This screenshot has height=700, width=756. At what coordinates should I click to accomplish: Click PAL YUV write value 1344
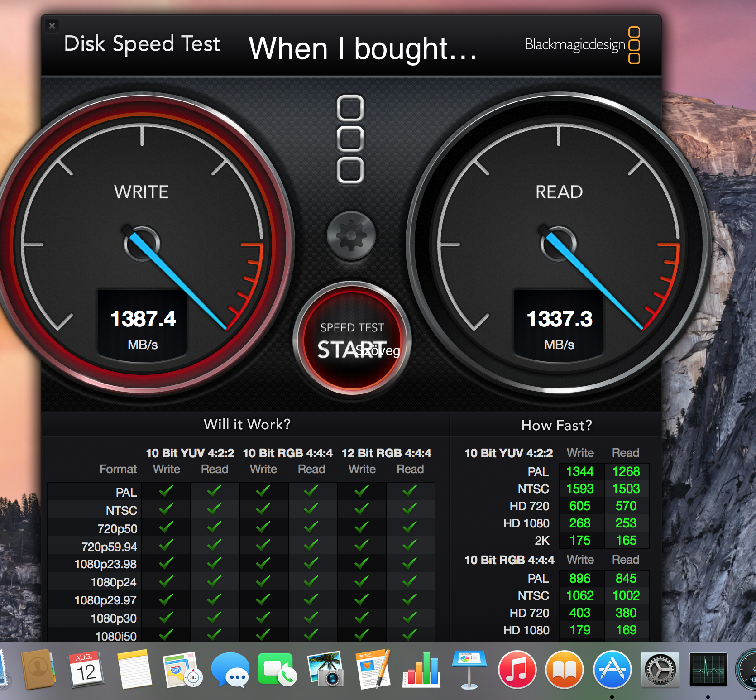point(580,471)
